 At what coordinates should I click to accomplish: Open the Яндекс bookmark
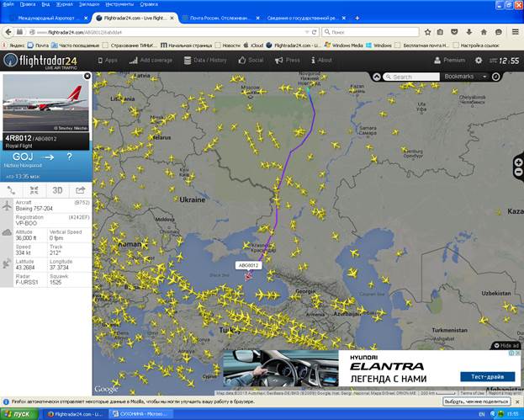pyautogui.click(x=13, y=45)
